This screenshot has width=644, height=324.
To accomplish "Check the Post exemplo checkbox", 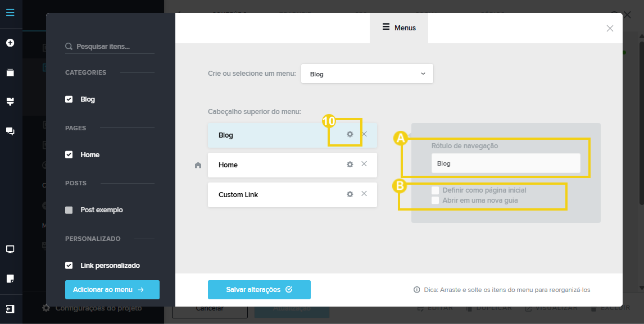I will 69,210.
